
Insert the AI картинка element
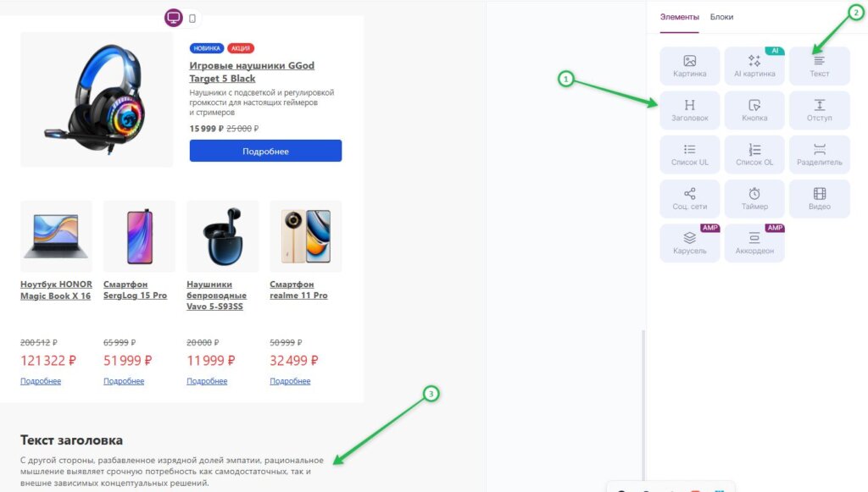click(x=754, y=65)
